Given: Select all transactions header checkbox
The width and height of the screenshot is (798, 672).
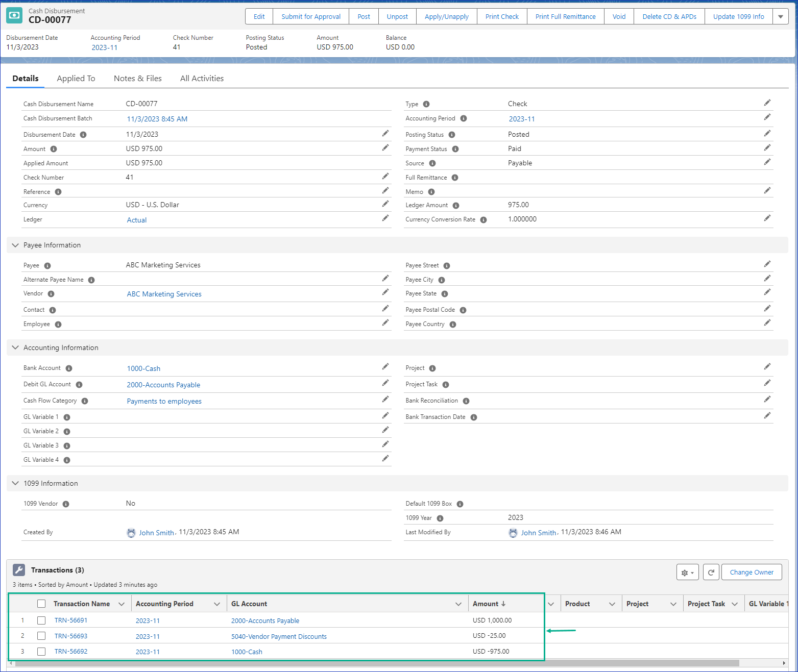Looking at the screenshot, I should pyautogui.click(x=41, y=604).
